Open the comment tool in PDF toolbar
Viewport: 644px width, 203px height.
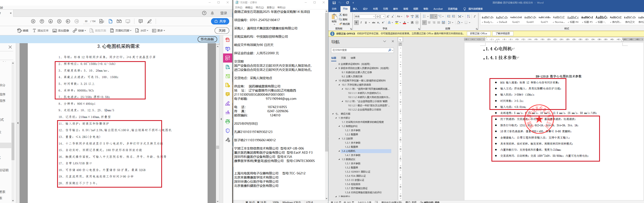point(140,22)
